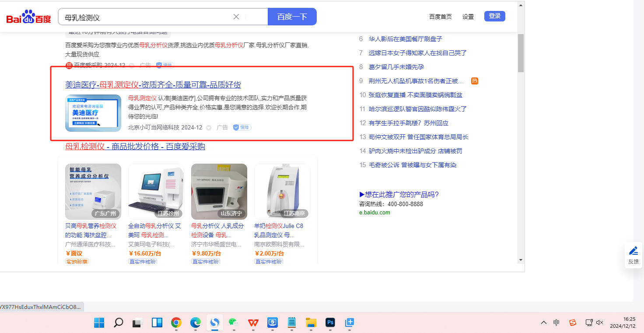Viewport: 644px width, 333px height.
Task: Open hot search 葛夕留几手未婚先孕
Action: (396, 67)
